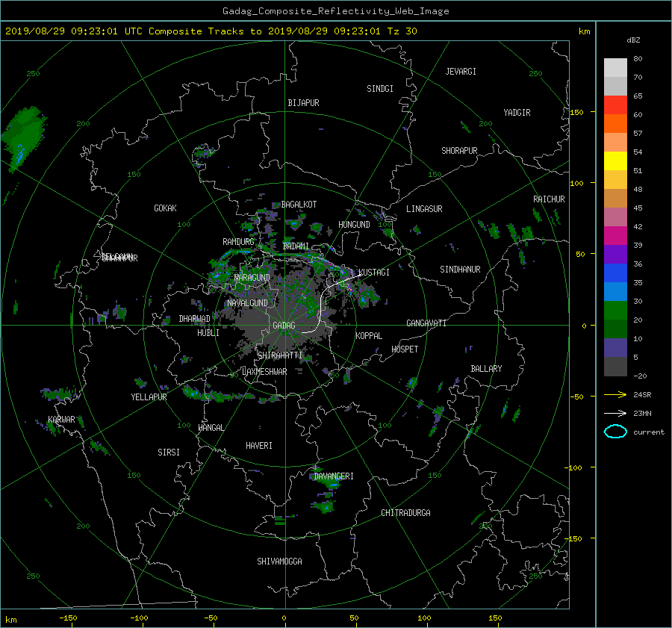Viewport: 672px width, 628px height.
Task: Click the GANGAVATI city label
Action: point(426,323)
